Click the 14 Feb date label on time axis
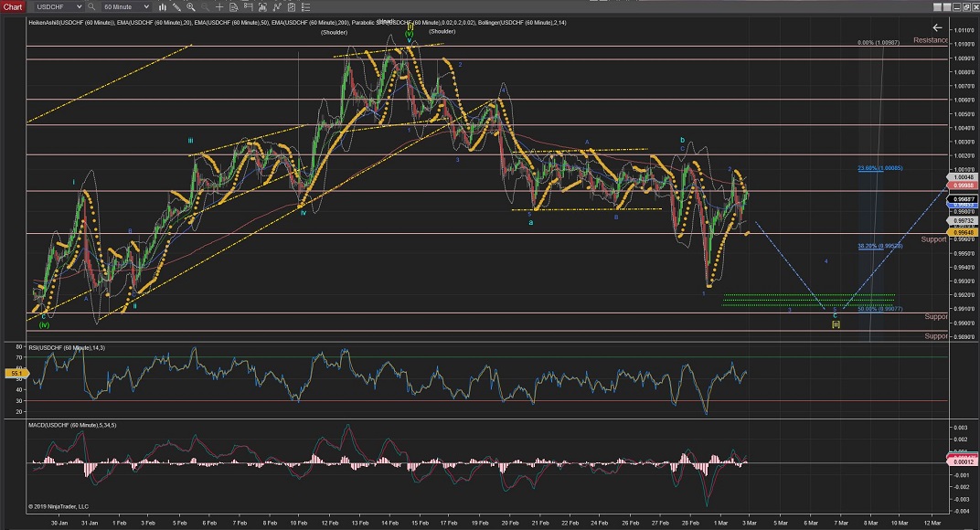This screenshot has width=980, height=530. [x=390, y=523]
